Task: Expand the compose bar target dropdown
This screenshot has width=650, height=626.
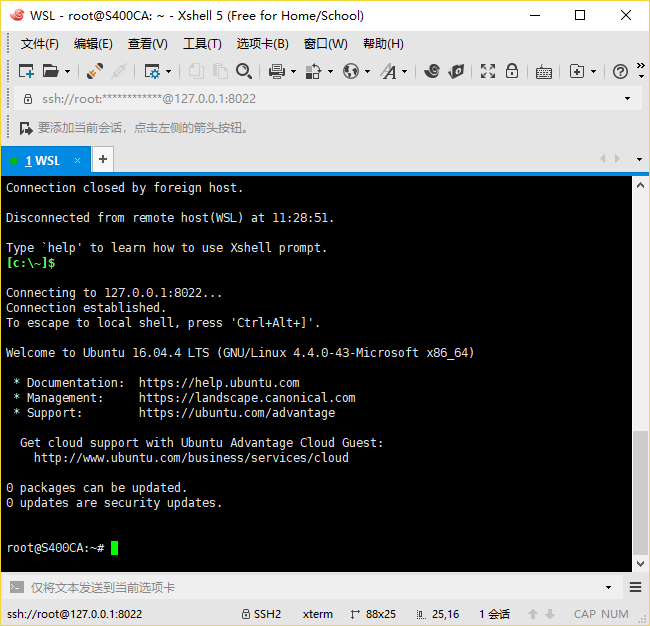Action: (609, 587)
